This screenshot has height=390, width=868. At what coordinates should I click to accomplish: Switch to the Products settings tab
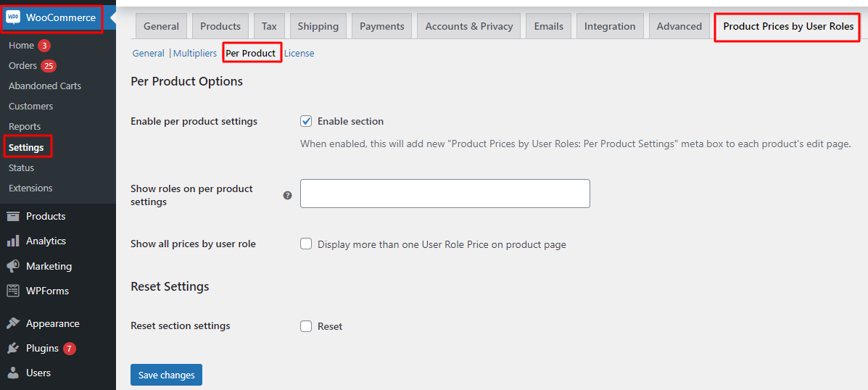pyautogui.click(x=220, y=26)
